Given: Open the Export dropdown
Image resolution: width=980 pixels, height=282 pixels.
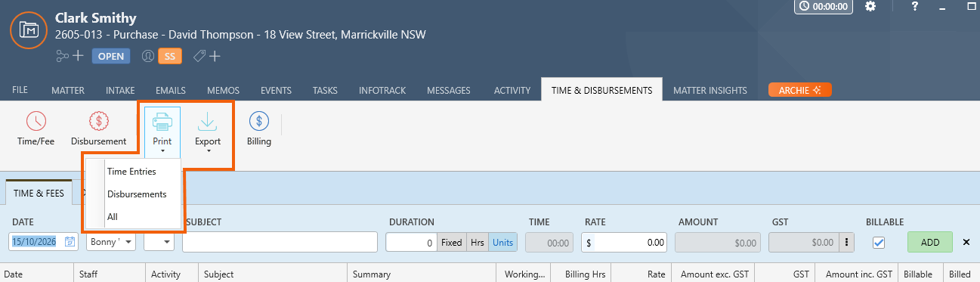Looking at the screenshot, I should pyautogui.click(x=208, y=132).
